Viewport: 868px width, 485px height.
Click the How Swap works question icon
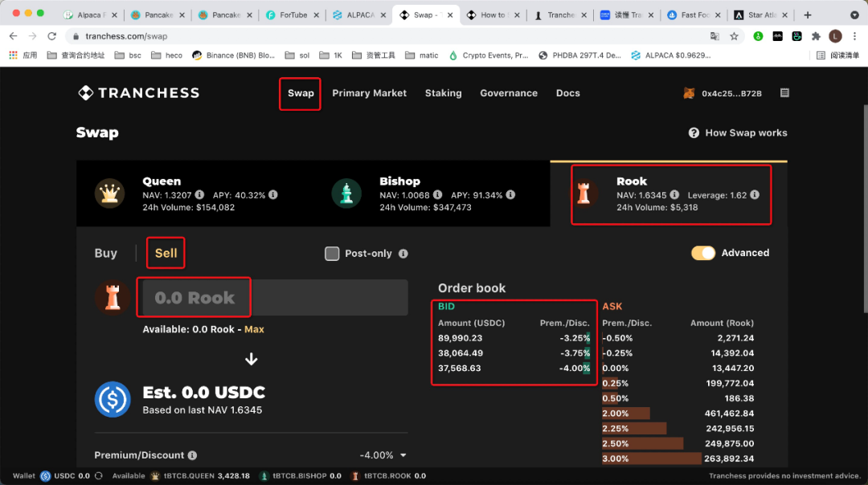coord(694,132)
